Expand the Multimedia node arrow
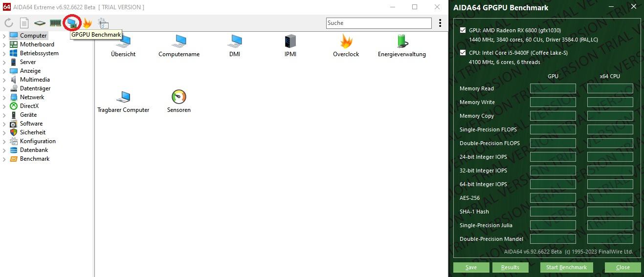Screen dimensions: 644x277 pyautogui.click(x=4, y=80)
